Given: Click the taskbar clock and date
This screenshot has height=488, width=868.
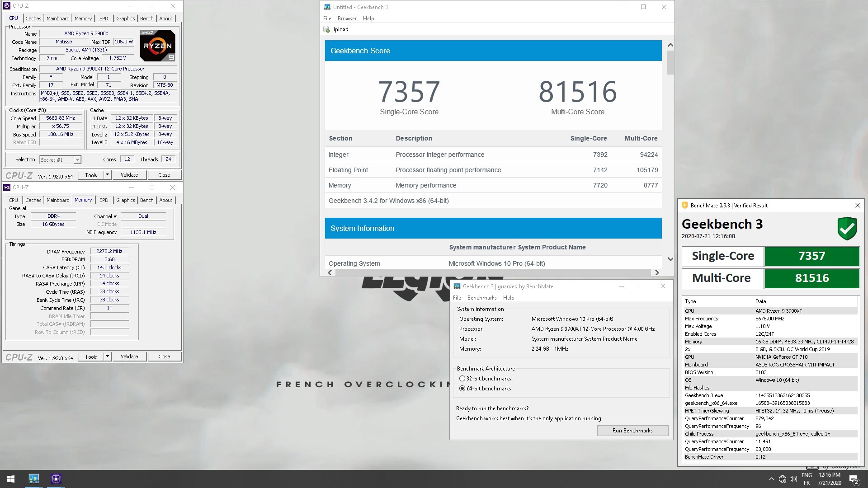Looking at the screenshot, I should [x=829, y=479].
